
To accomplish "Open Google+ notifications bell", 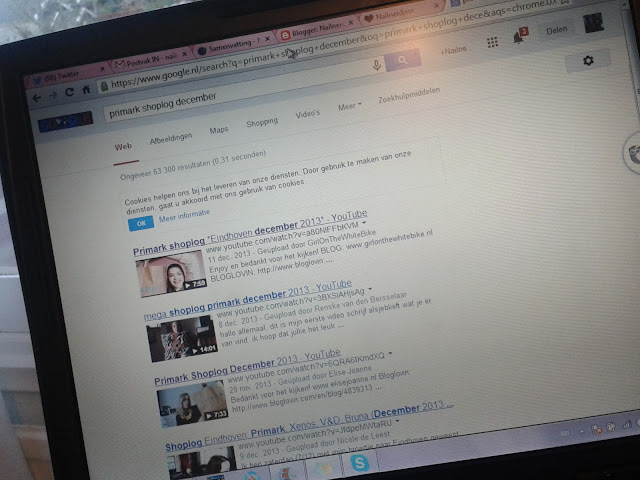I will (519, 36).
